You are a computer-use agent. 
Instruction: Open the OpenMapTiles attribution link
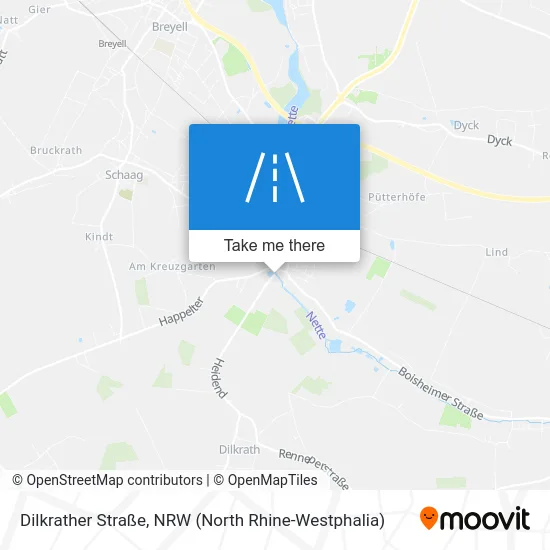click(265, 480)
